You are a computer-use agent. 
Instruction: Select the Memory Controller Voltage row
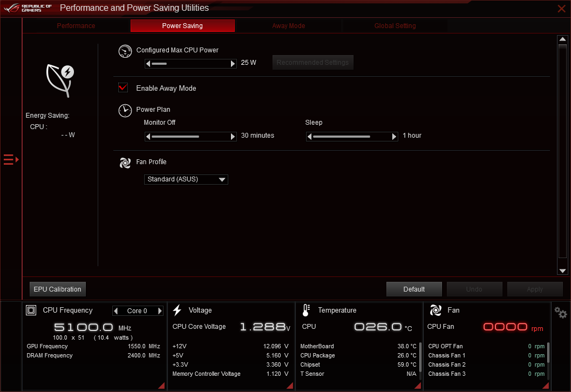click(x=230, y=374)
